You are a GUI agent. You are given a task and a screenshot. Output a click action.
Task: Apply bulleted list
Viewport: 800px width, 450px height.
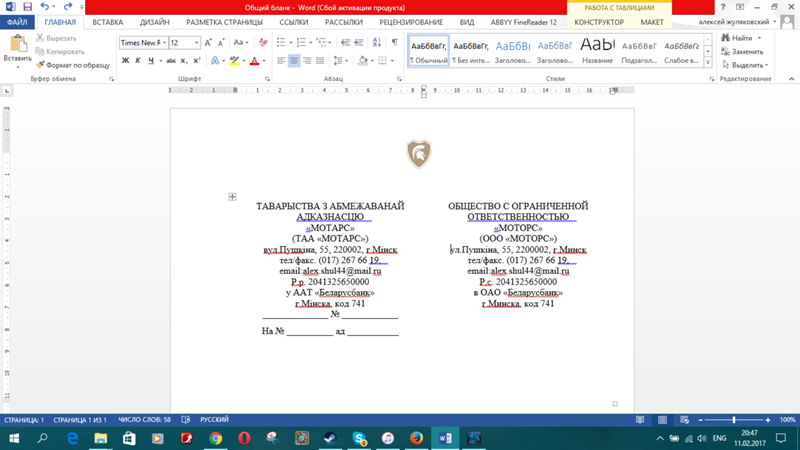[281, 43]
